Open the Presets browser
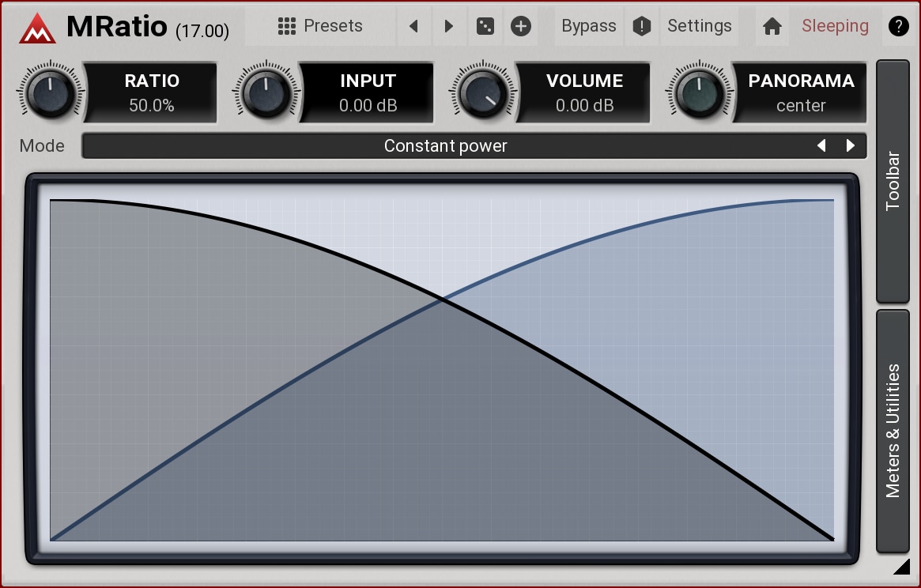The height and width of the screenshot is (588, 921). (x=320, y=26)
